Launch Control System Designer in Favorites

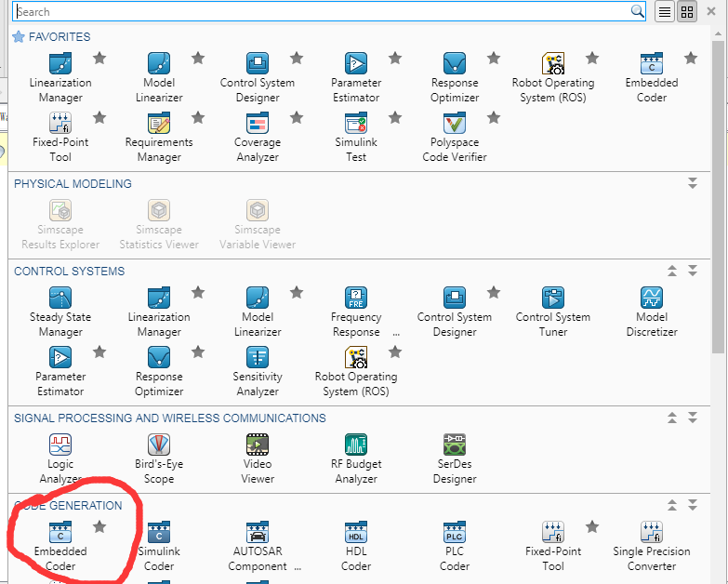pyautogui.click(x=258, y=77)
